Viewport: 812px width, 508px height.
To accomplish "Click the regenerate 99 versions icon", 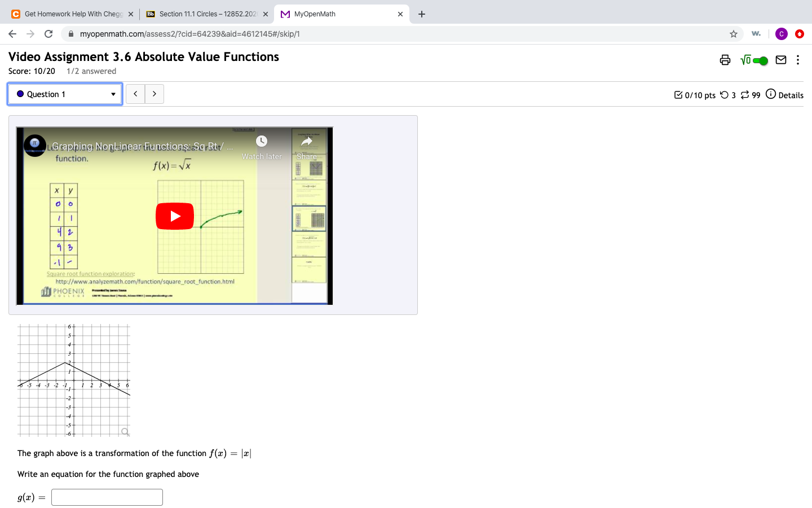I will (x=745, y=95).
